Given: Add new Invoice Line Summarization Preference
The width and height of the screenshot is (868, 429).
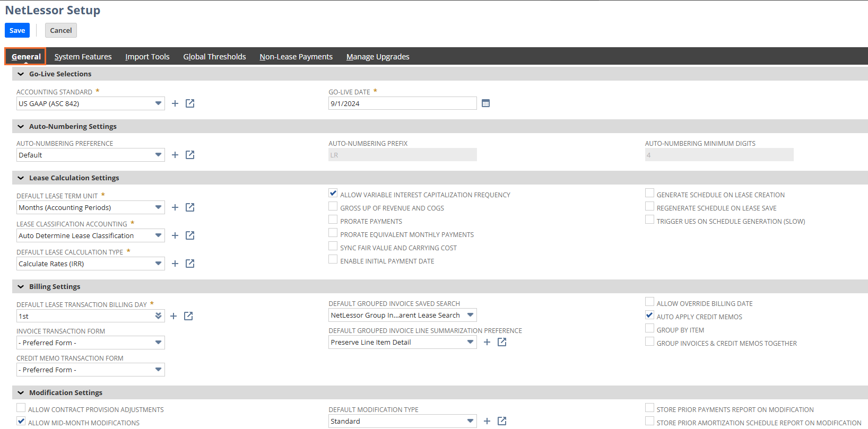Looking at the screenshot, I should click(487, 342).
